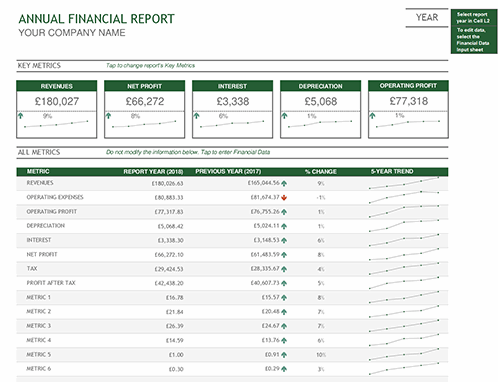
Task: Click the up arrow in Metric 4 row
Action: [284, 340]
